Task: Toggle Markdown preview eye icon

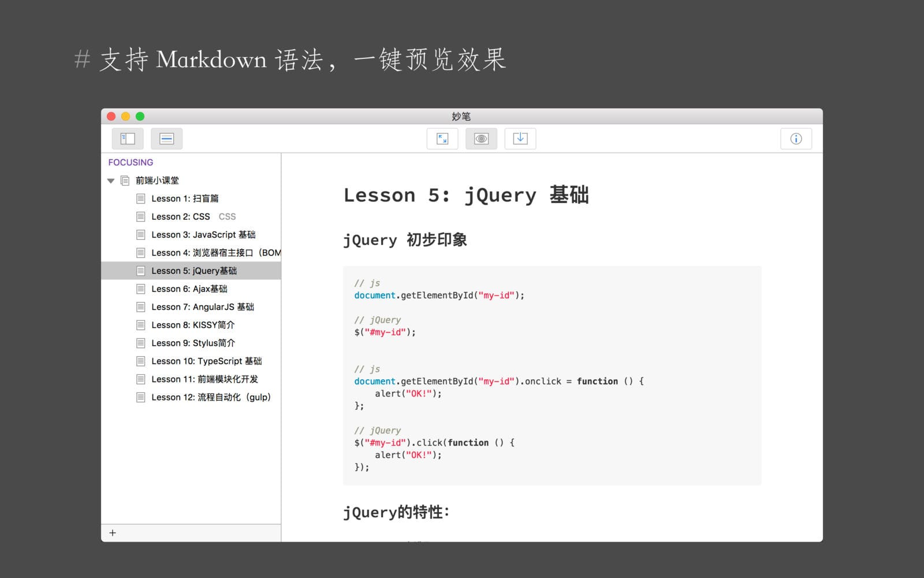Action: point(481,139)
